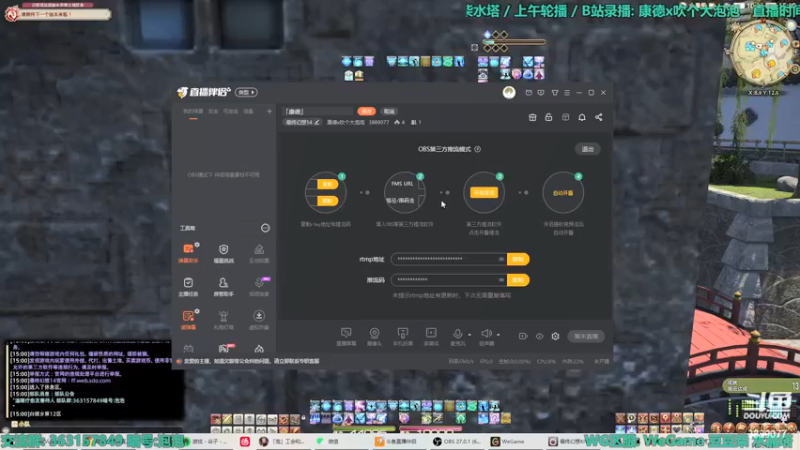Reveal the stream key with eye icon
The width and height of the screenshot is (800, 450).
click(501, 280)
